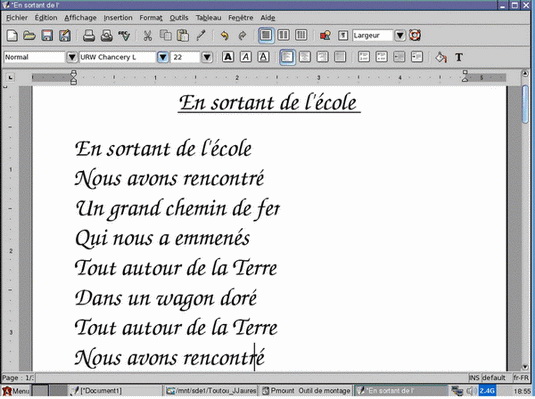Click the fr-FR language status entry
This screenshot has width=535, height=399.
pyautogui.click(x=521, y=378)
